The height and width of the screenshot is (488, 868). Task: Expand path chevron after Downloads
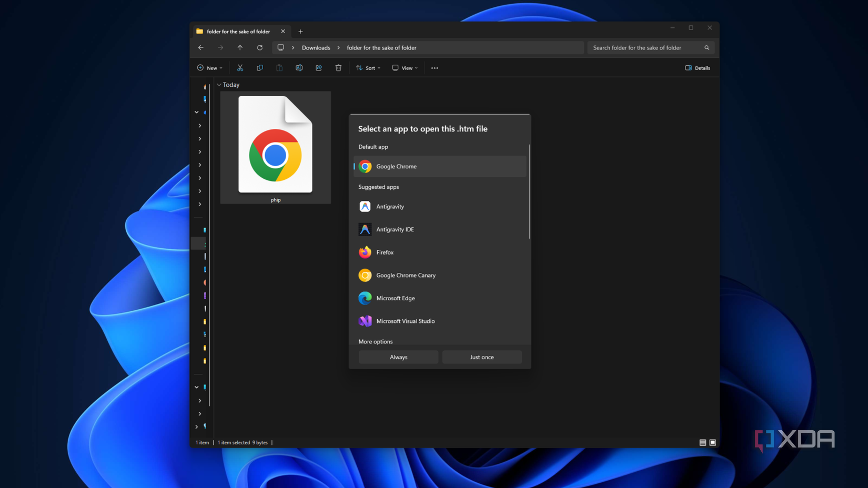pyautogui.click(x=338, y=48)
